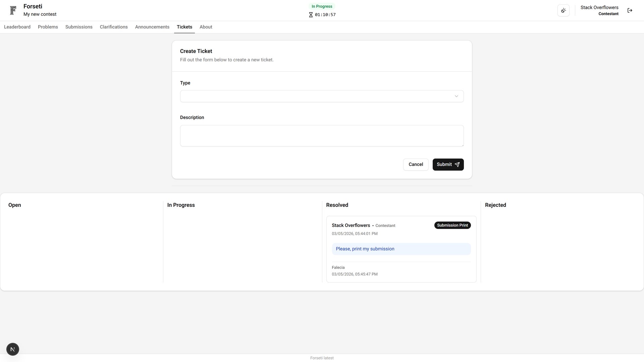The image size is (644, 362).
Task: Click the hourglass icon next to the timer
Action: [311, 15]
